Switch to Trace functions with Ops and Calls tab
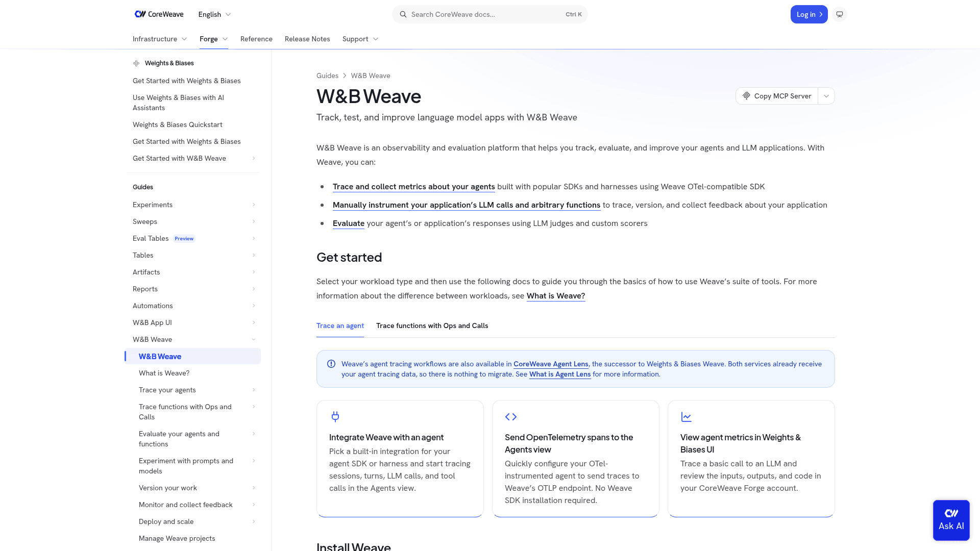 [432, 325]
